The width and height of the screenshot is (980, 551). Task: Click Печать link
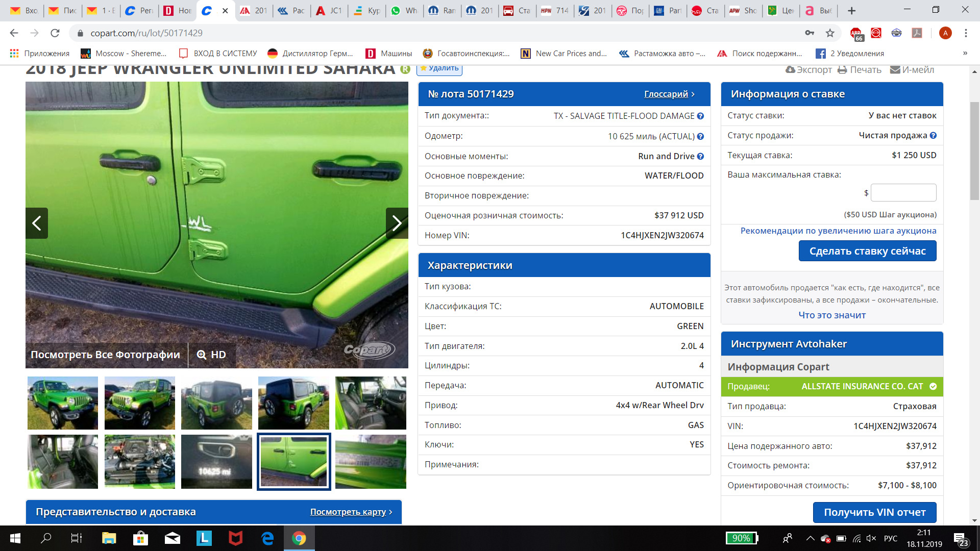860,70
